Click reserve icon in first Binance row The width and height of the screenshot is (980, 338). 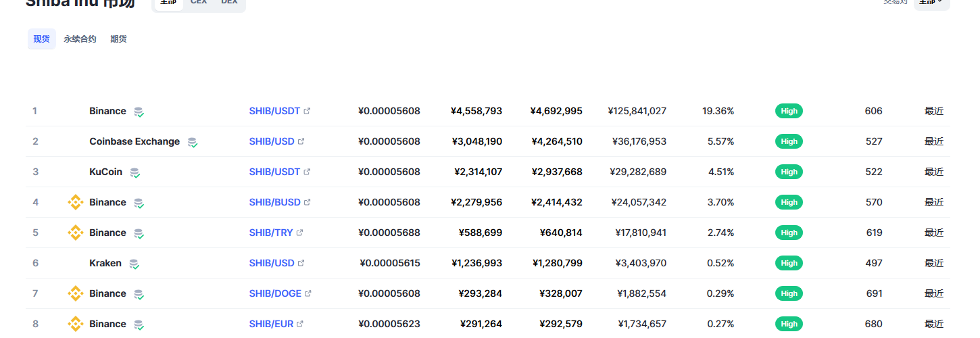(139, 112)
